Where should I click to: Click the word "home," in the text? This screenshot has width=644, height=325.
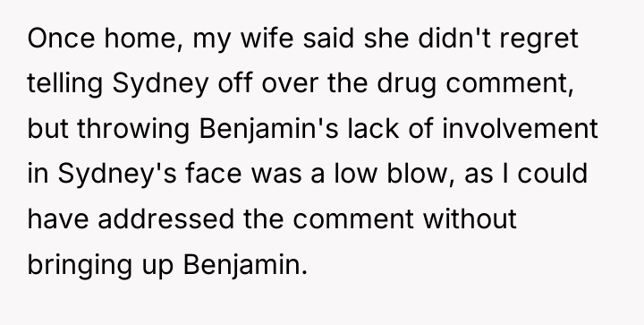point(144,38)
